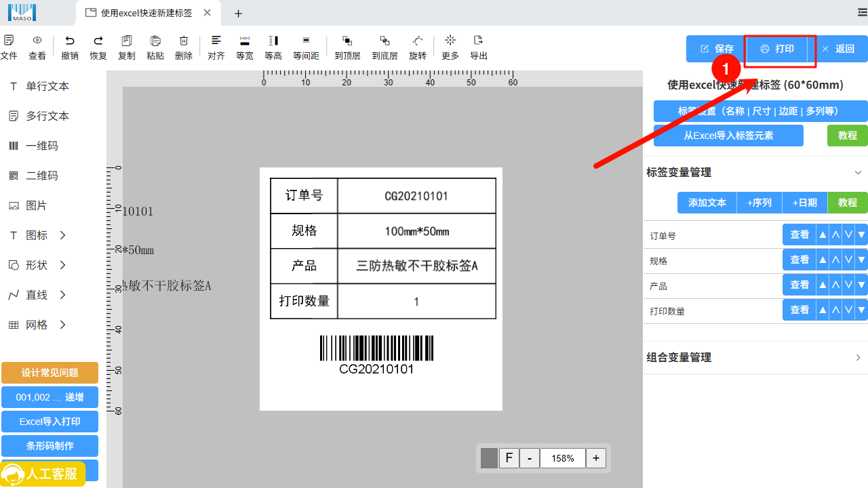The height and width of the screenshot is (488, 868).
Task: Zoom out with the minus button
Action: 530,458
